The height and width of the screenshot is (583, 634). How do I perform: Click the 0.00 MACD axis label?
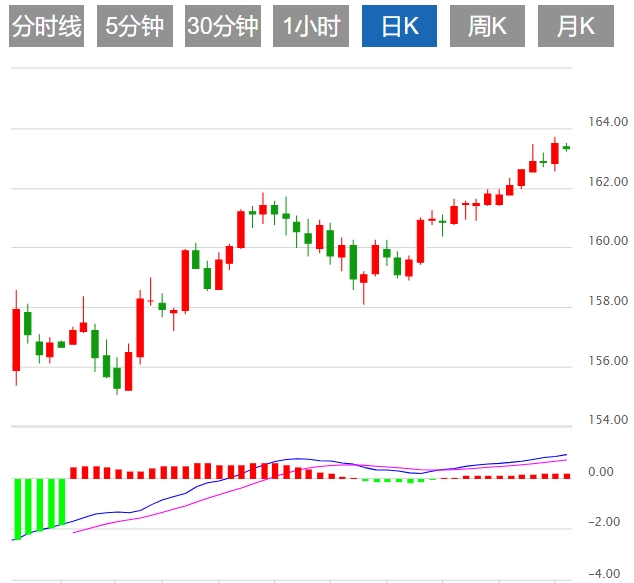[x=601, y=472]
